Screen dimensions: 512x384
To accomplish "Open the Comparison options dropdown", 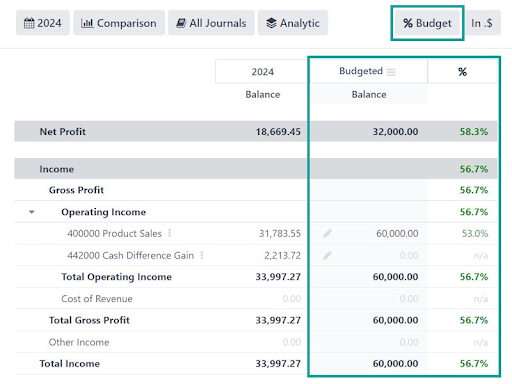I will click(x=119, y=23).
